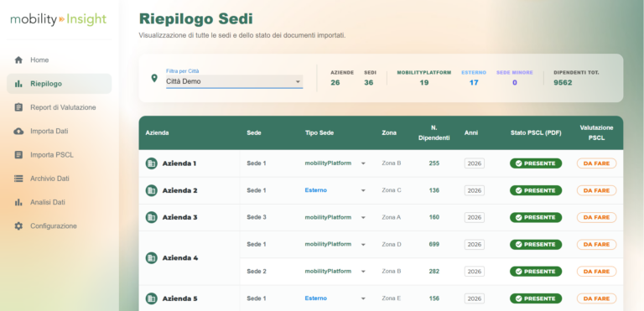644x311 pixels.
Task: Click the Home house icon in sidebar
Action: pos(18,60)
